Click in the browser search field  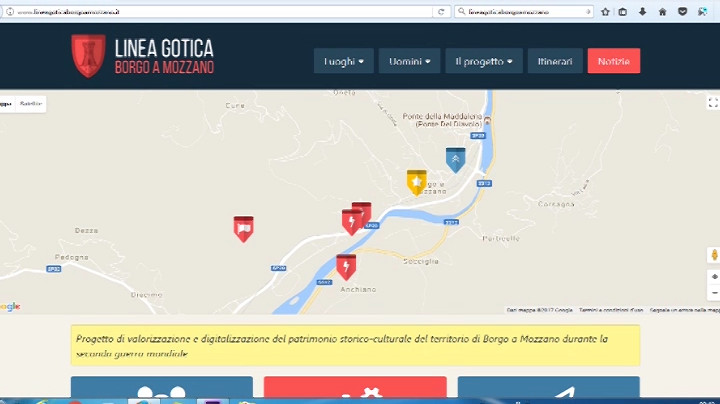pyautogui.click(x=520, y=11)
